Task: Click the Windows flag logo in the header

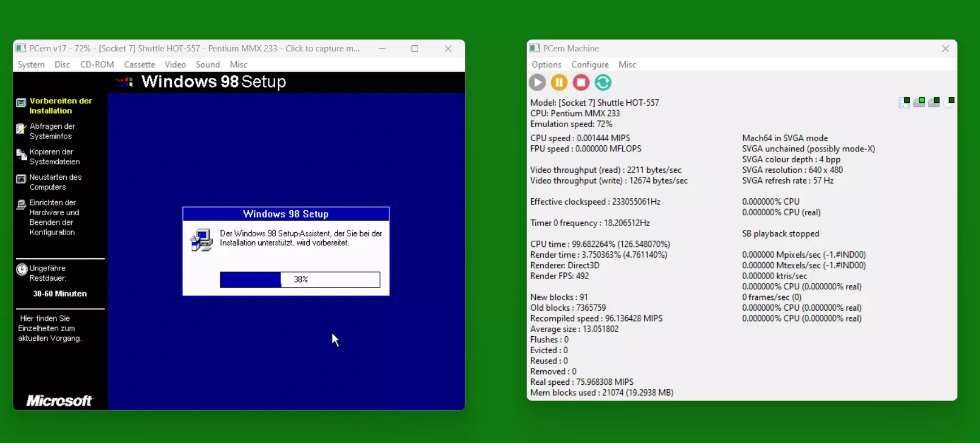Action: 124,82
